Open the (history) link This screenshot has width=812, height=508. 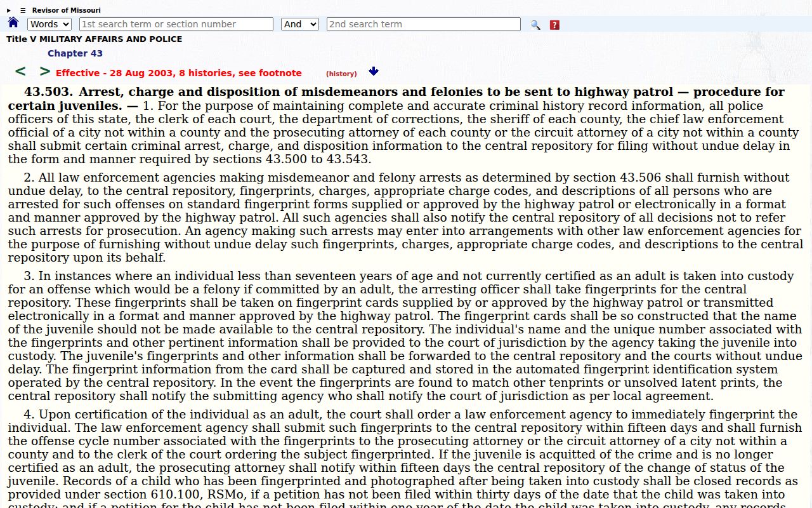coord(341,74)
